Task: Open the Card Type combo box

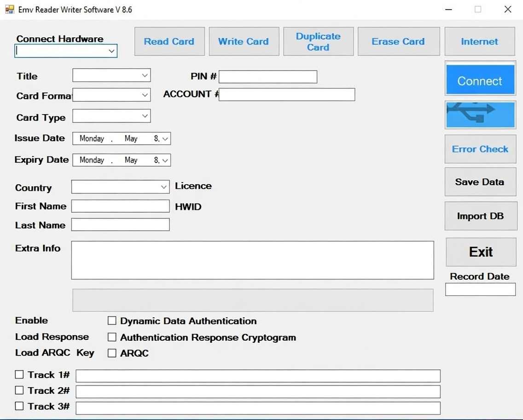Action: tap(145, 116)
